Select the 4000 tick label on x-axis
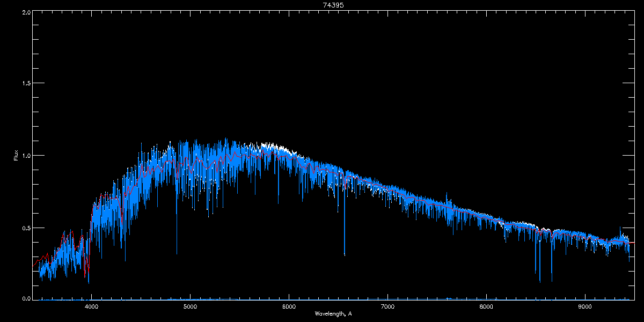Screen dimensions: 644x322 pyautogui.click(x=92, y=307)
